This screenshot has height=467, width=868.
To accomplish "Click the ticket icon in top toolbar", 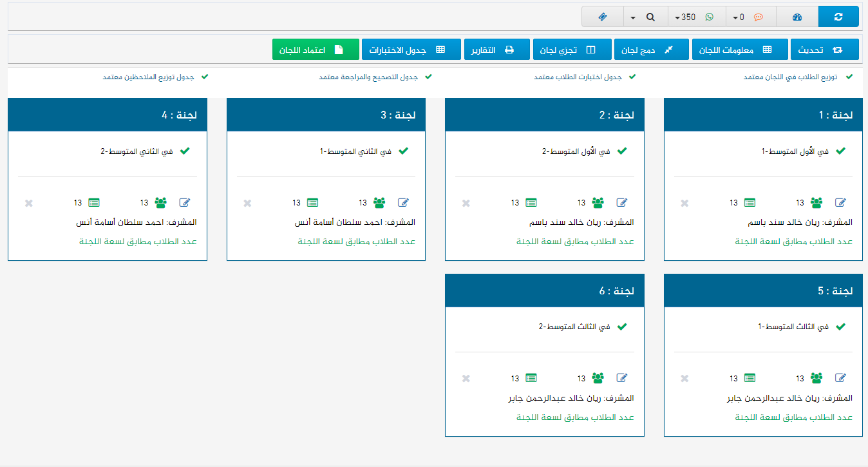I will pos(602,17).
